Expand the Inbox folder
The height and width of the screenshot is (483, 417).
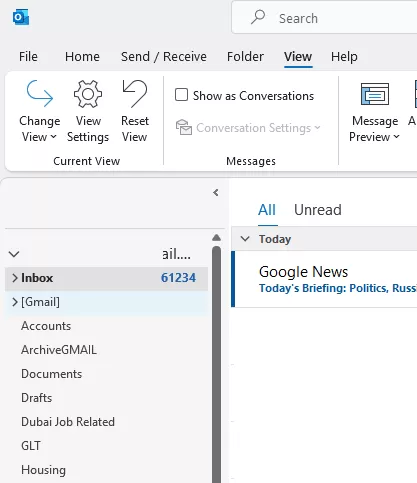[x=15, y=278]
